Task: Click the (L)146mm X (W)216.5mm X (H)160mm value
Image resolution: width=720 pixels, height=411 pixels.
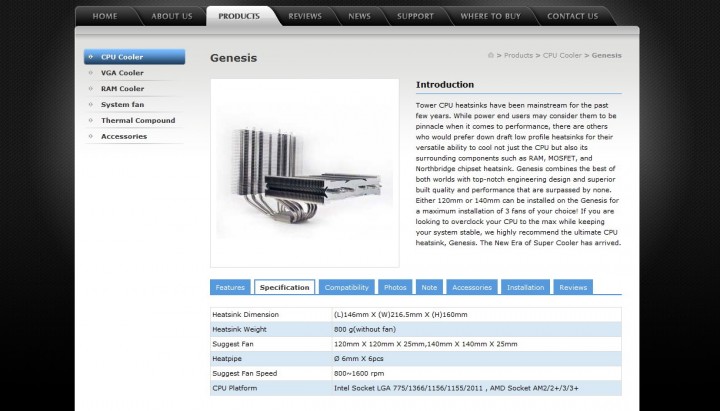Action: tap(400, 315)
